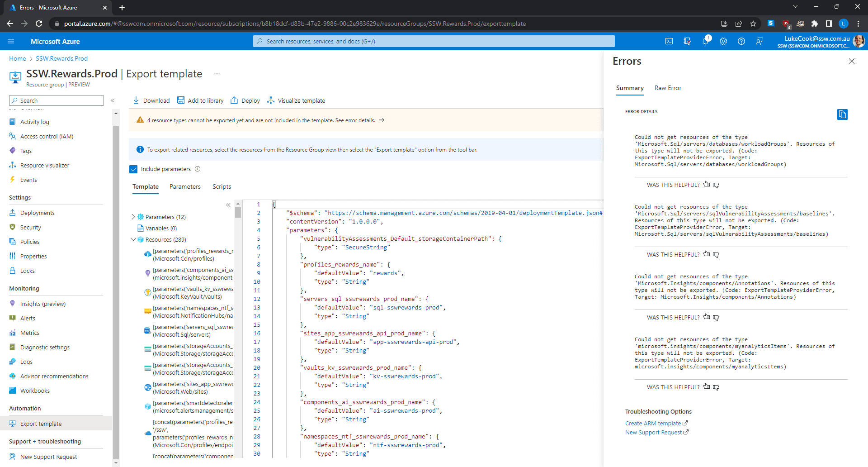Open the notifications bell
This screenshot has width=868, height=467.
click(x=705, y=41)
